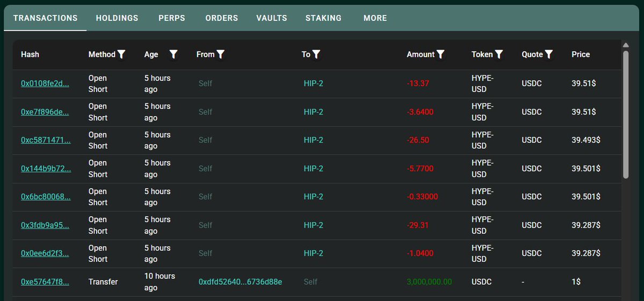
Task: Select amount -13.37
Action: click(x=418, y=83)
